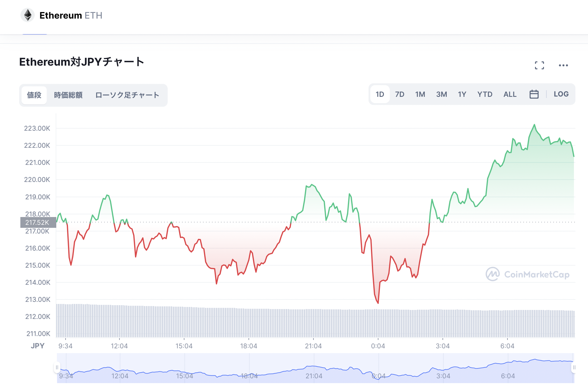Click the 0:04 time axis label

click(378, 346)
